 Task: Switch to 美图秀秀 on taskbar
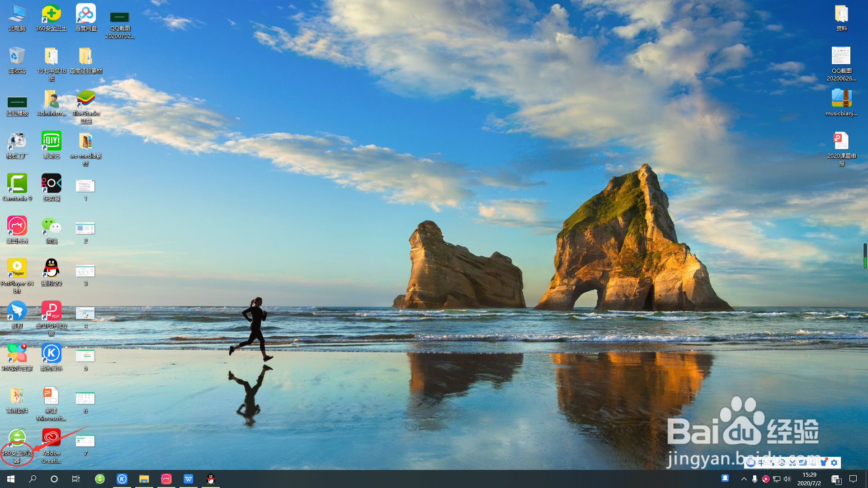tap(166, 479)
